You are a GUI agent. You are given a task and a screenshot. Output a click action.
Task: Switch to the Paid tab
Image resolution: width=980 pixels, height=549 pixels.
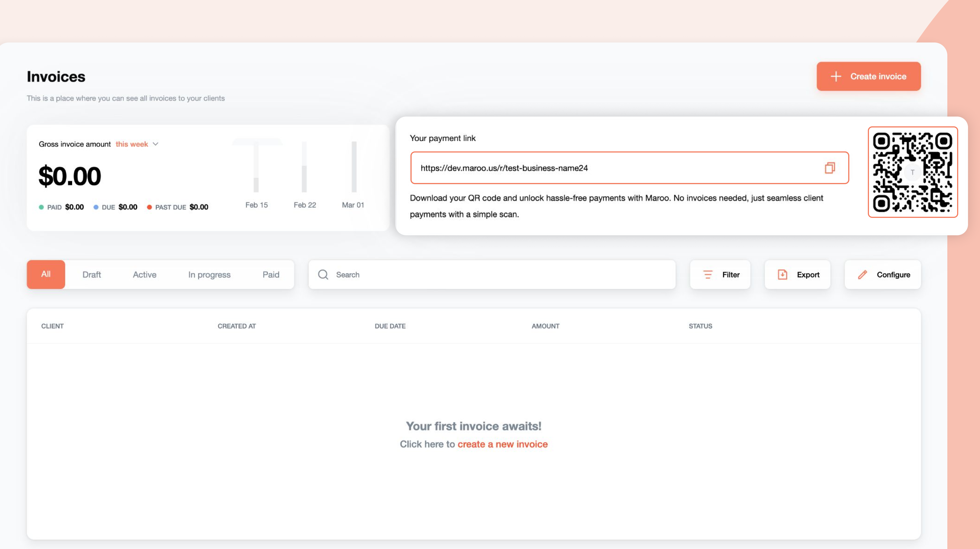pyautogui.click(x=271, y=274)
